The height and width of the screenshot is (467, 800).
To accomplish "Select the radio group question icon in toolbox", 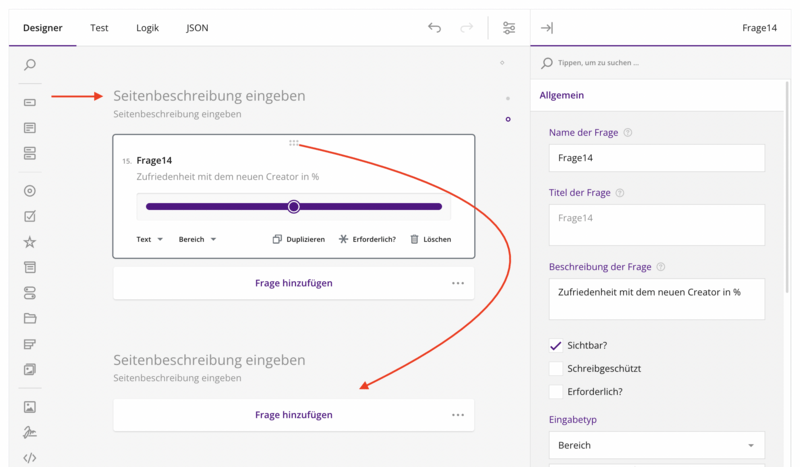I will coord(30,191).
